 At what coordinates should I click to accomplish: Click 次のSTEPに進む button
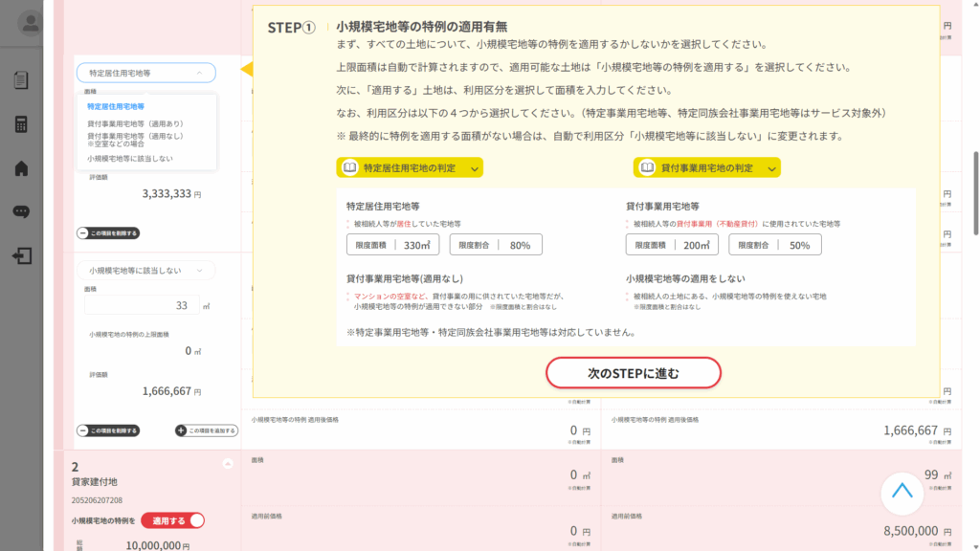point(633,373)
